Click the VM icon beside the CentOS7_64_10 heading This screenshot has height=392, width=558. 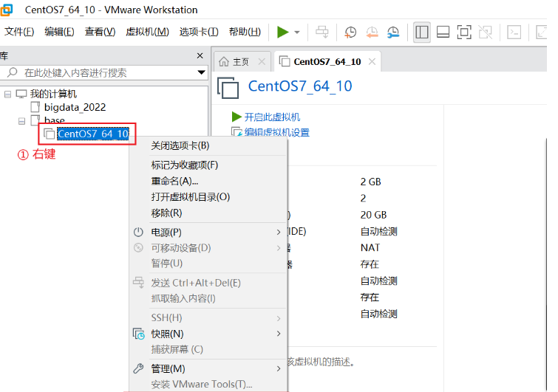pyautogui.click(x=228, y=88)
